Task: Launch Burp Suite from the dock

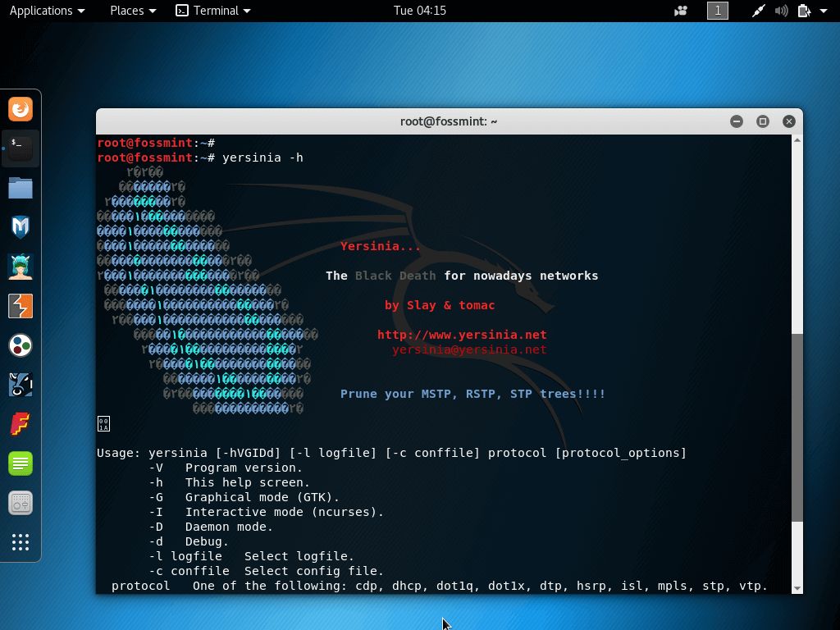Action: (21, 306)
